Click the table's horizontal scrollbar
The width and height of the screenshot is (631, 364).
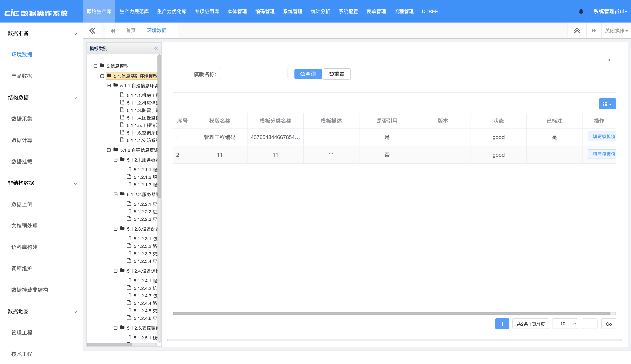click(391, 313)
